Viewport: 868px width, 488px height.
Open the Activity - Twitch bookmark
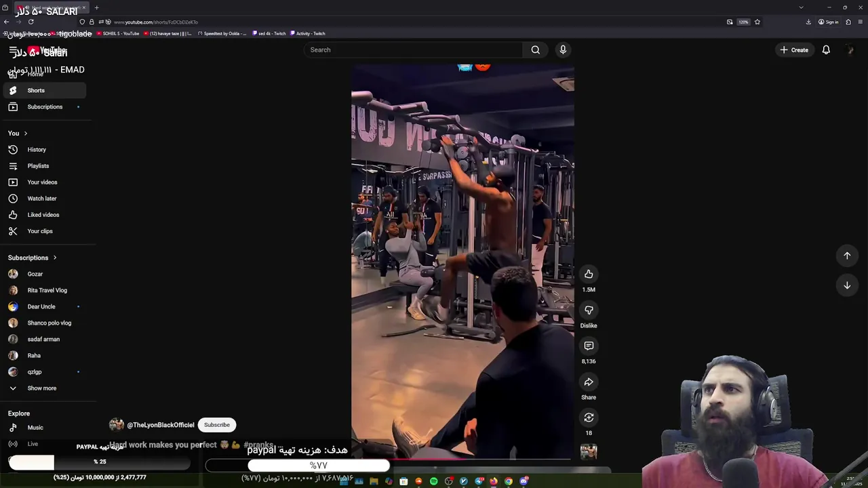click(x=308, y=33)
